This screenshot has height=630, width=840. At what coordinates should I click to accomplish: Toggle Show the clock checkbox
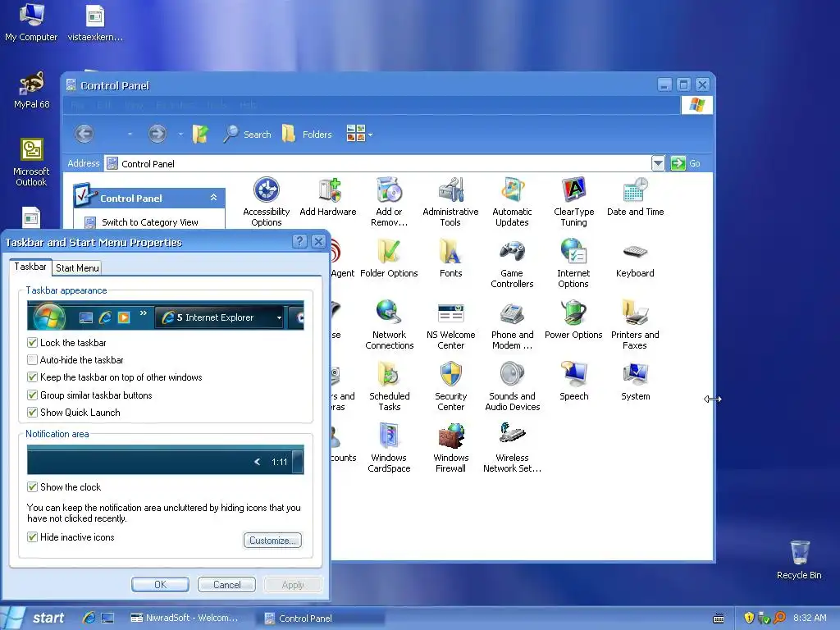click(32, 486)
